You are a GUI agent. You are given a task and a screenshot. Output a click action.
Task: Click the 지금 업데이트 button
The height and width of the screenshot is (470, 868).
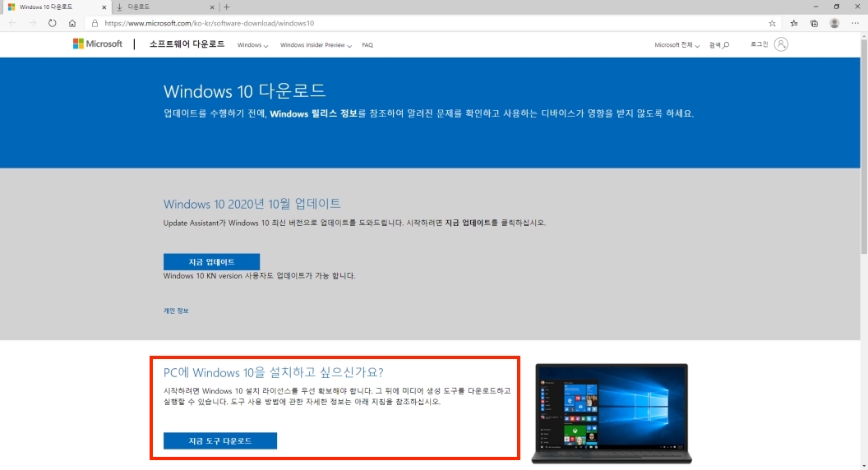211,262
